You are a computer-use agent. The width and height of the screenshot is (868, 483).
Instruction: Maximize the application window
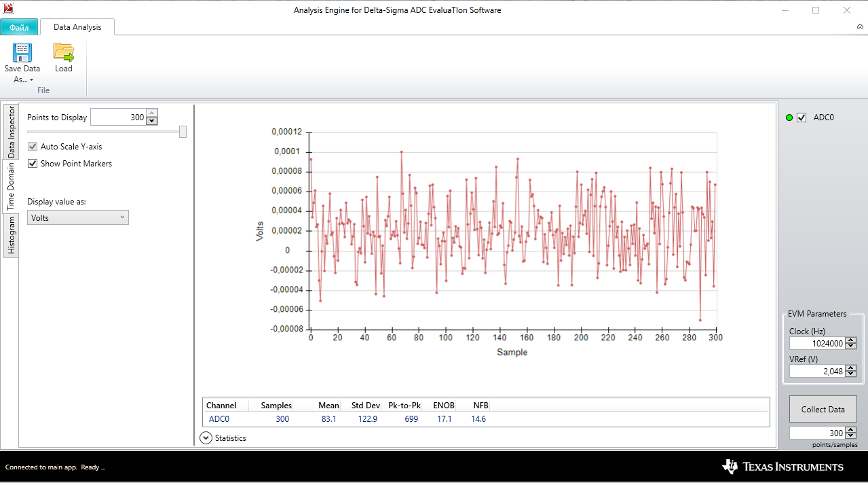point(816,10)
